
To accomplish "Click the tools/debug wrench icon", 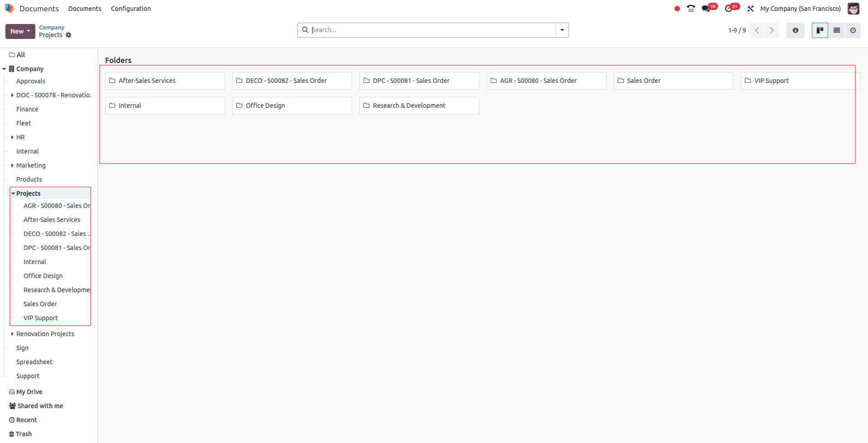I will (x=751, y=9).
